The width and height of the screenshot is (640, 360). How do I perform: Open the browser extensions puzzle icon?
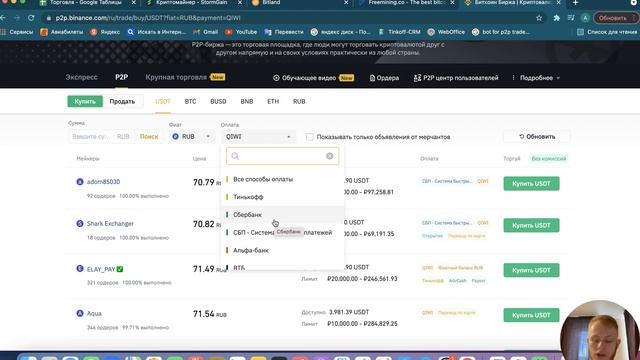[556, 18]
